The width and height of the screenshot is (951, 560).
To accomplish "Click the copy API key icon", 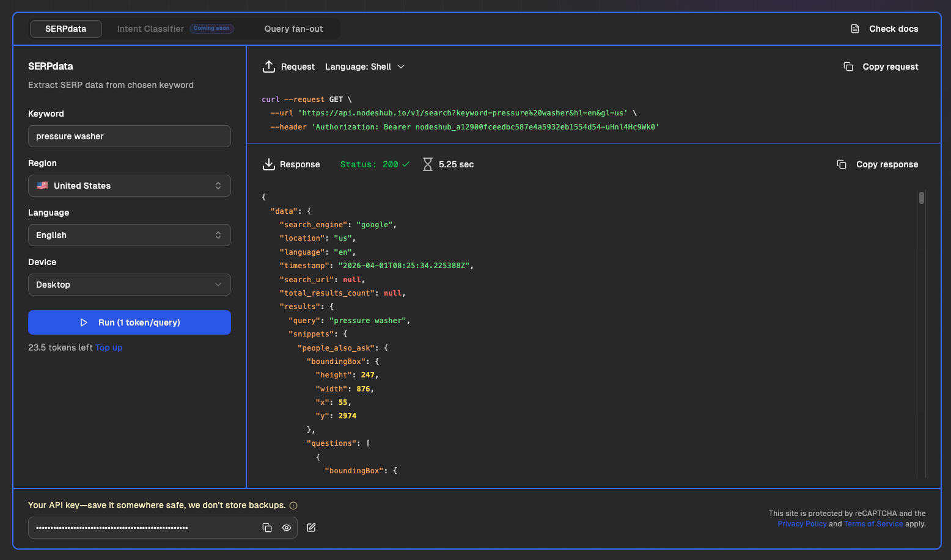I will coord(267,528).
